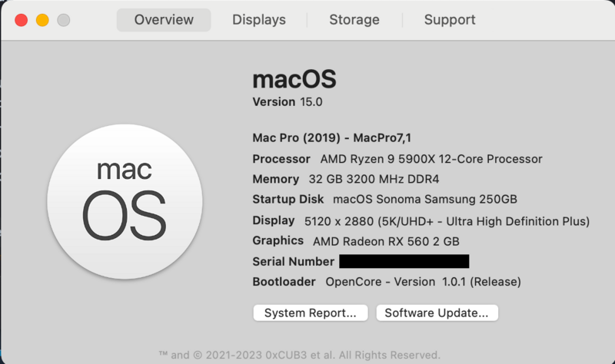Click the Version 15.0 text
Viewport: 615px width, 364px height.
coord(288,102)
